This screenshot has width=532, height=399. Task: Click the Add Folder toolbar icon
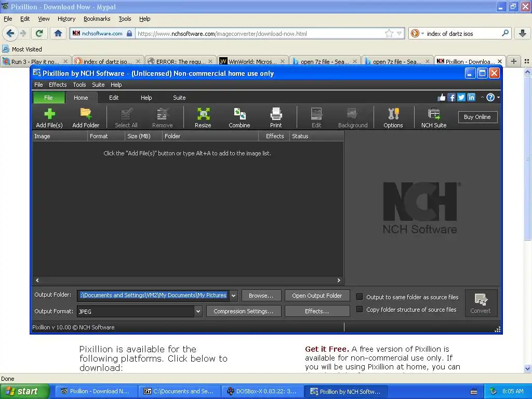[86, 118]
